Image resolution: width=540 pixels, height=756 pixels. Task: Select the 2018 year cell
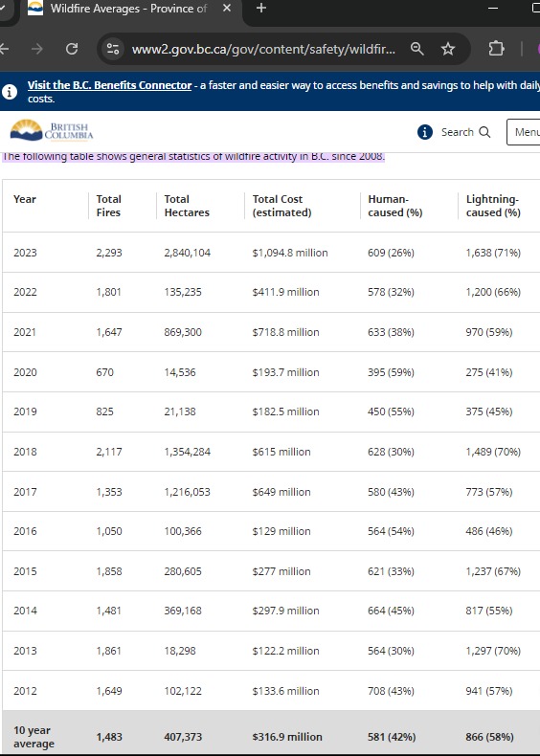(25, 452)
